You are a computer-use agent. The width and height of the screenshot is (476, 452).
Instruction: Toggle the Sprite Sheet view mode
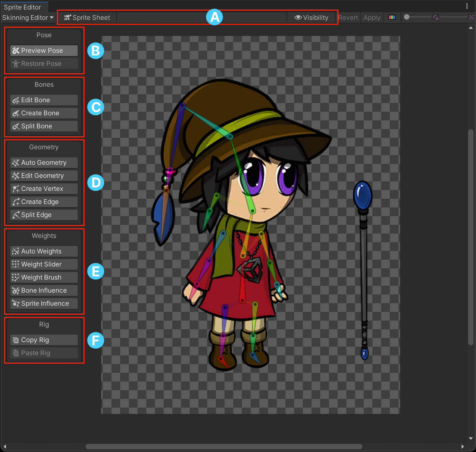pos(87,18)
